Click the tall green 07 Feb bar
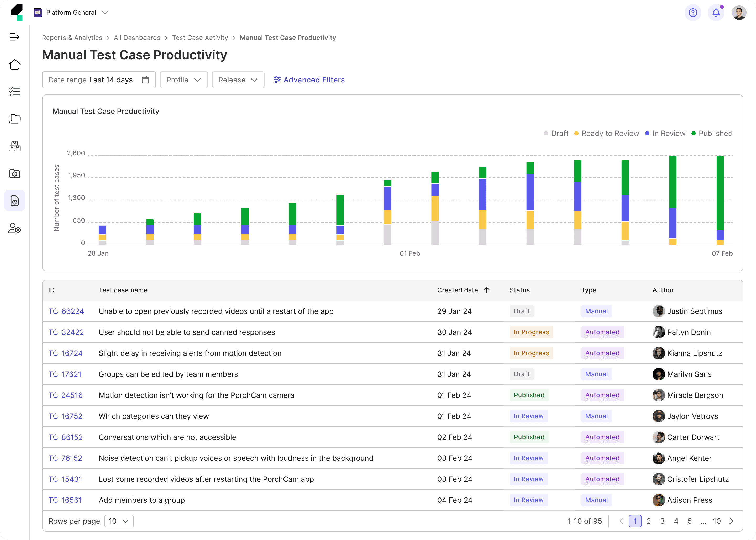The height and width of the screenshot is (540, 756). [x=720, y=193]
